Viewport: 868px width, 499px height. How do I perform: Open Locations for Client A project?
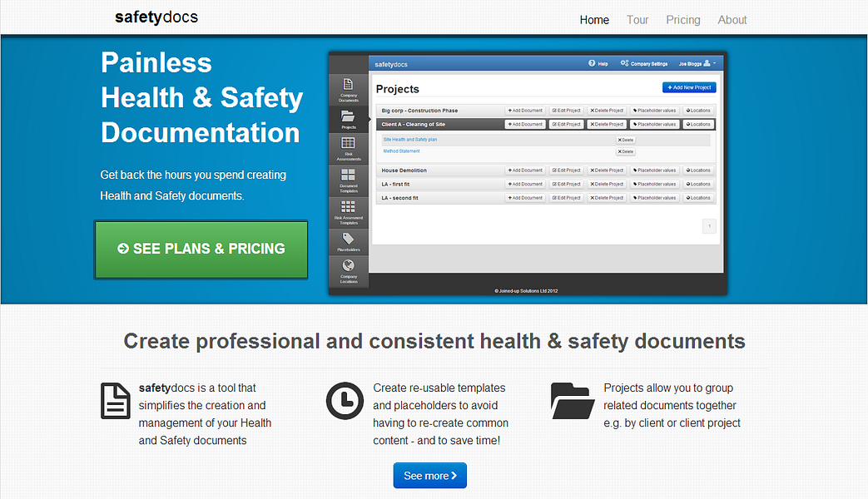[x=698, y=125]
